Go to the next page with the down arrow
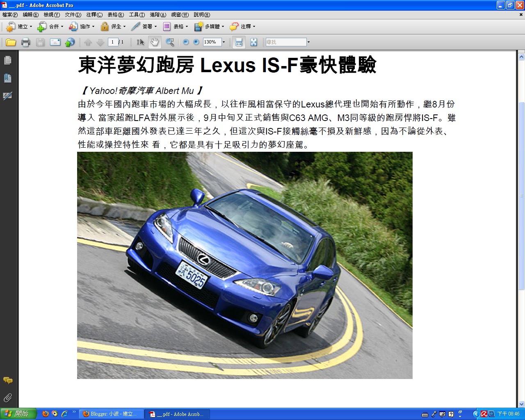Image resolution: width=525 pixels, height=420 pixels. (100, 42)
